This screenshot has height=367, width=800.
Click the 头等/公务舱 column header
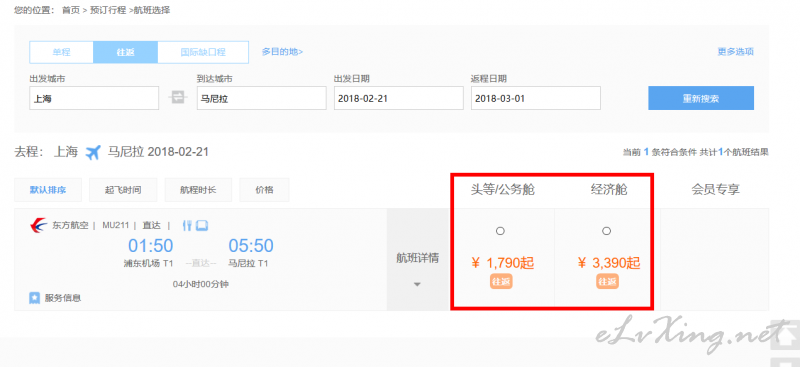(503, 190)
